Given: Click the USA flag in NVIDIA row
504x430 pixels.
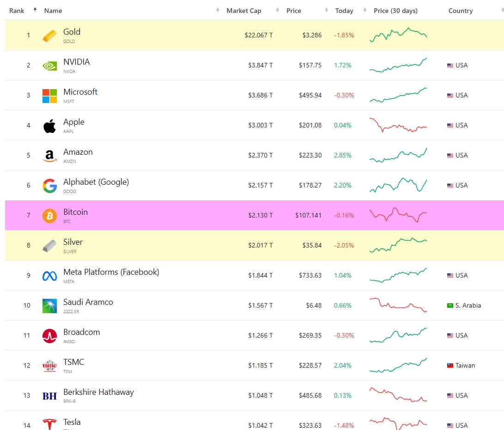Looking at the screenshot, I should point(450,65).
